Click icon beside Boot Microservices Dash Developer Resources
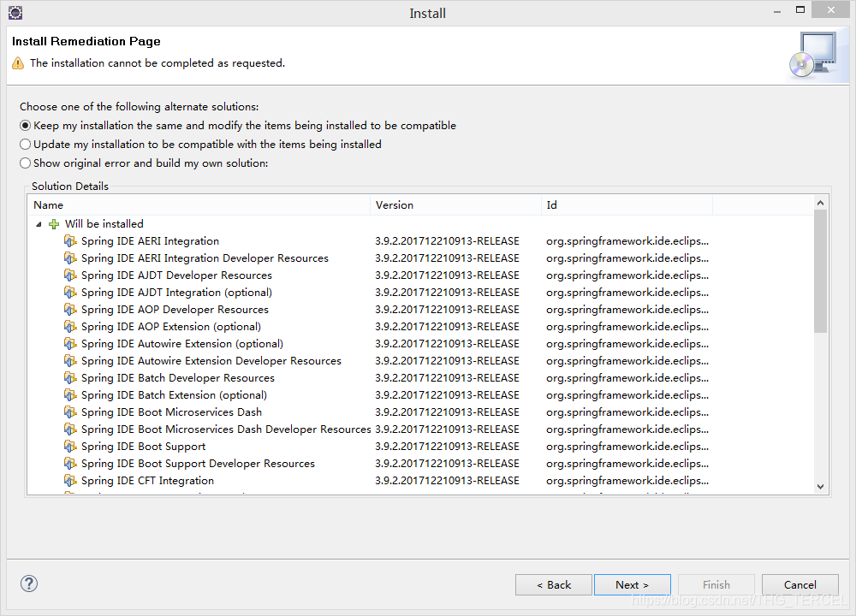856x616 pixels. coord(70,429)
